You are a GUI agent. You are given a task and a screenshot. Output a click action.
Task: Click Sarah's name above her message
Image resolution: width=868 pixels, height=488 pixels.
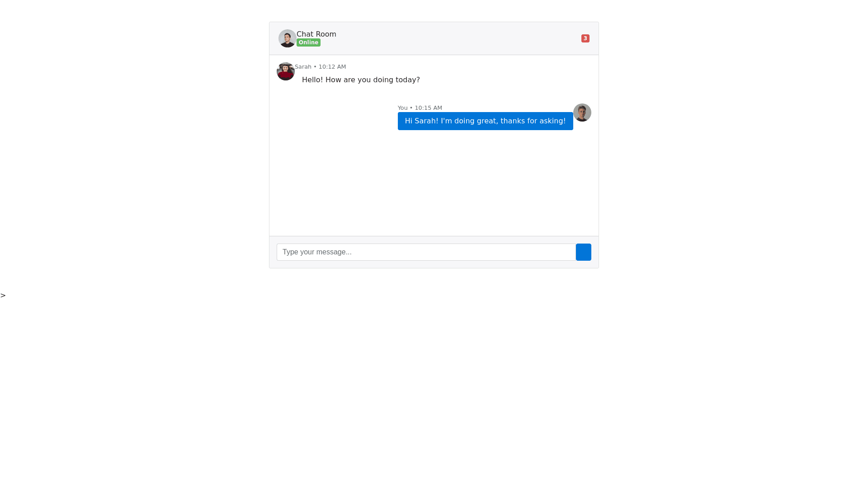(303, 66)
